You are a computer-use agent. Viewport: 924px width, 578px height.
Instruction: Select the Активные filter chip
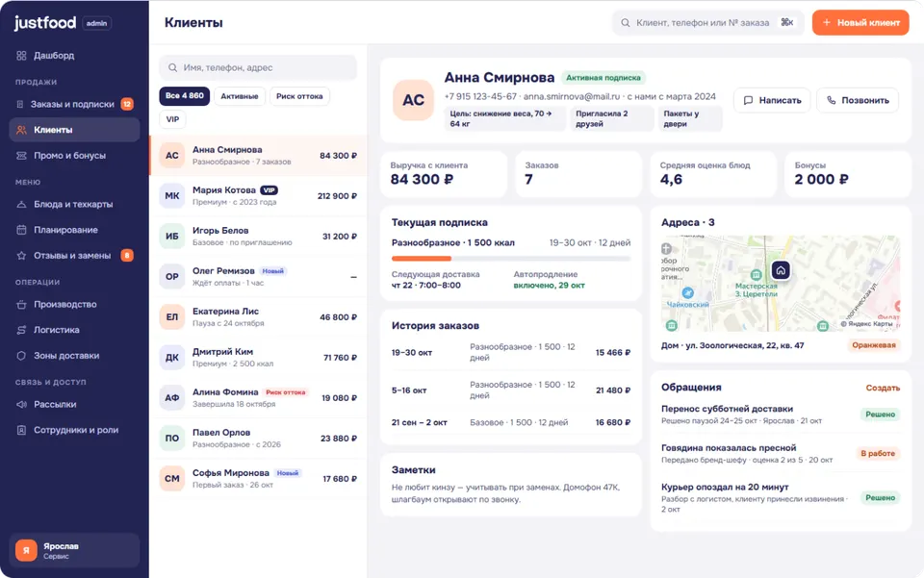[x=240, y=96]
